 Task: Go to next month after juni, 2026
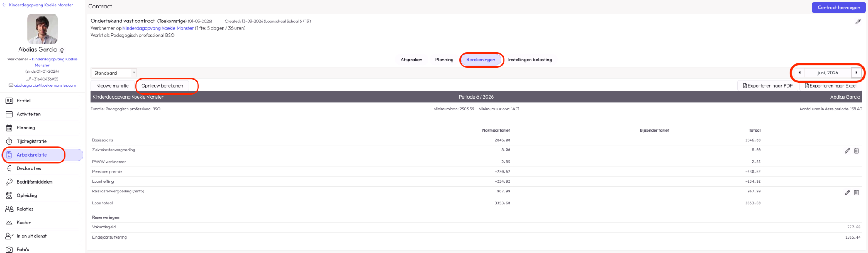pos(856,73)
